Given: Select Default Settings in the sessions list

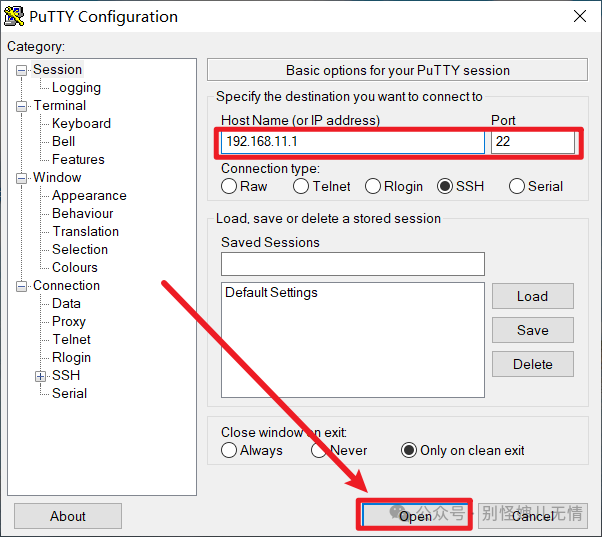Looking at the screenshot, I should pos(271,293).
